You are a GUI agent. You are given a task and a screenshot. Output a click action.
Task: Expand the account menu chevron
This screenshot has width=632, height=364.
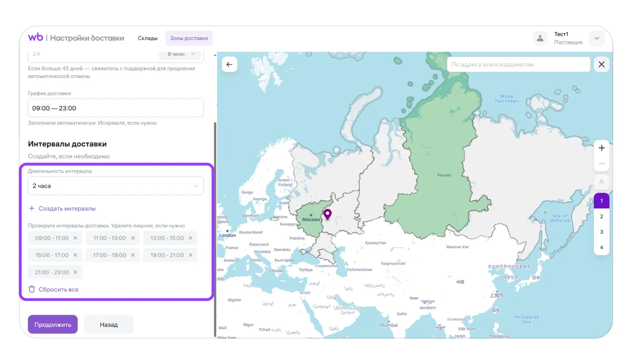tap(597, 39)
